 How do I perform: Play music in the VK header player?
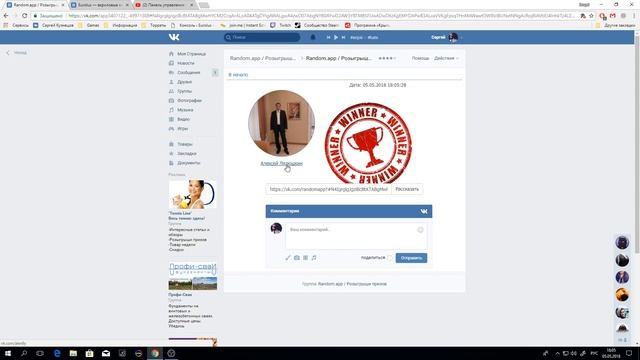pyautogui.click(x=336, y=37)
